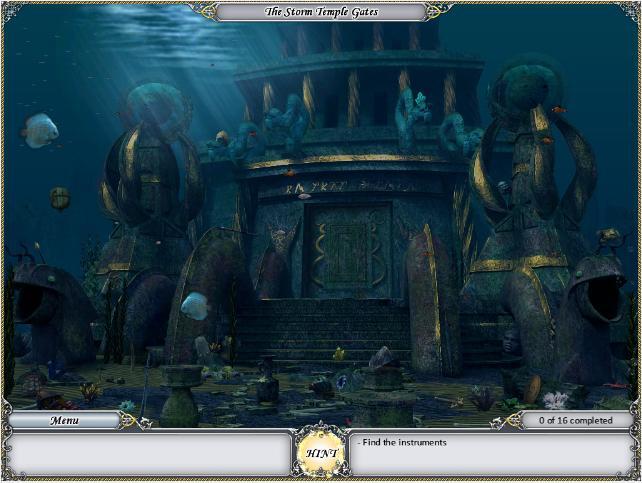Click the golden frog atop right statue
Screen dimensions: 642x483
click(608, 235)
